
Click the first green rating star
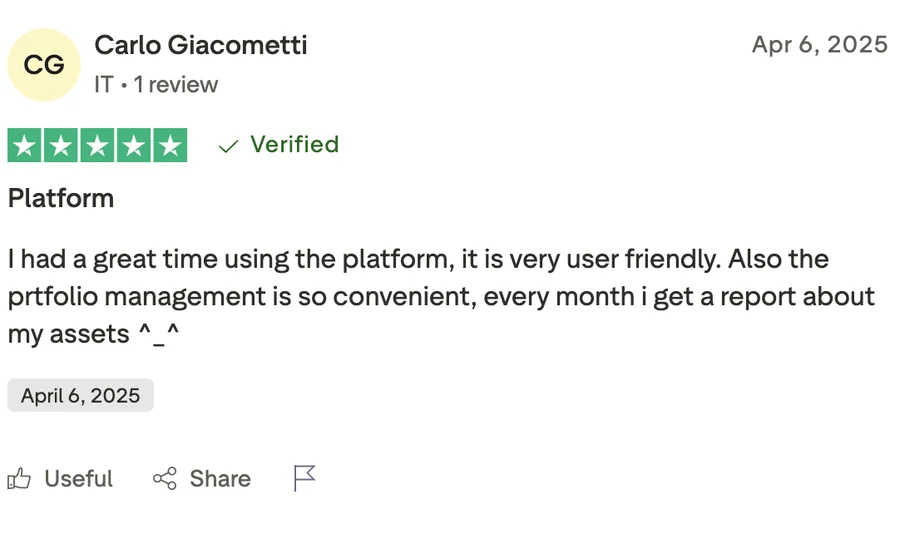point(25,146)
